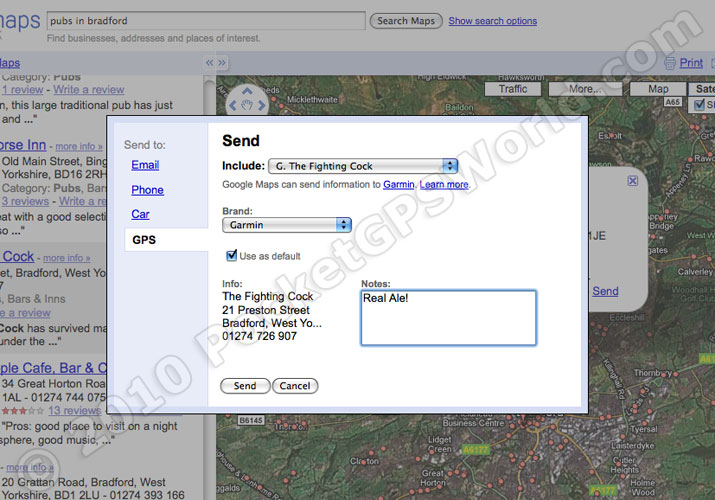Toggle the checkbox under the Satellite button
This screenshot has width=715, height=500.
pyautogui.click(x=699, y=105)
